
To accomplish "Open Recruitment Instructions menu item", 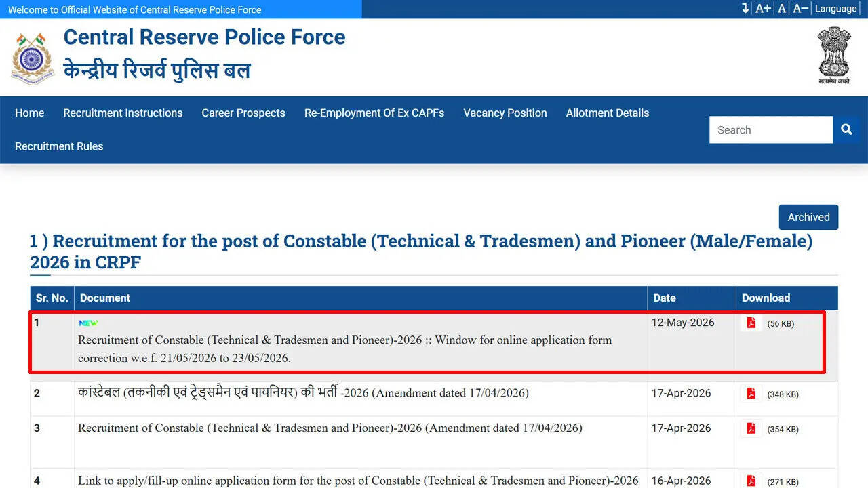I will 123,113.
